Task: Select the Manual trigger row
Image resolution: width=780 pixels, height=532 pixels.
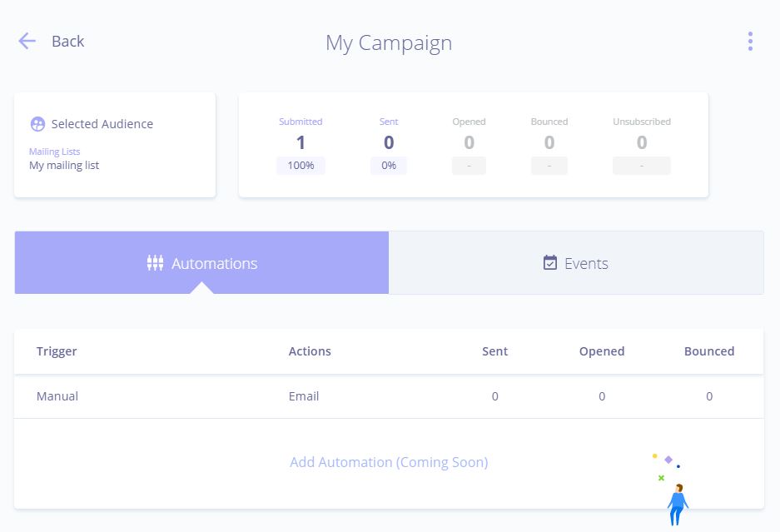Action: pyautogui.click(x=389, y=396)
